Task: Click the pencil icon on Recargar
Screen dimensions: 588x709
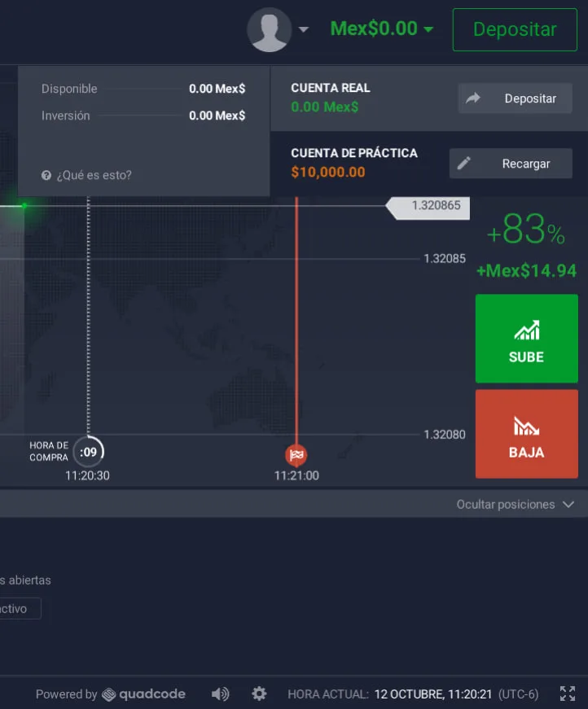Action: tap(464, 164)
